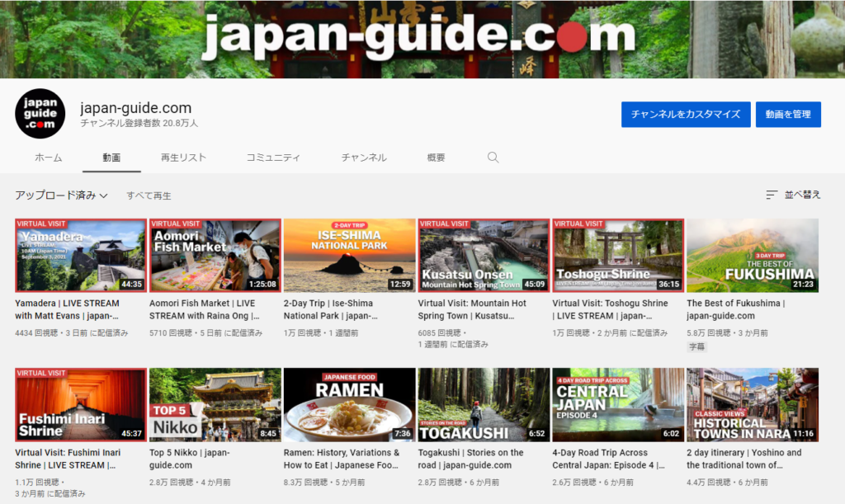Screen dimensions: 845x504
Task: Open 'Ramen: History, Variations & How to Eat' title
Action: 342,459
